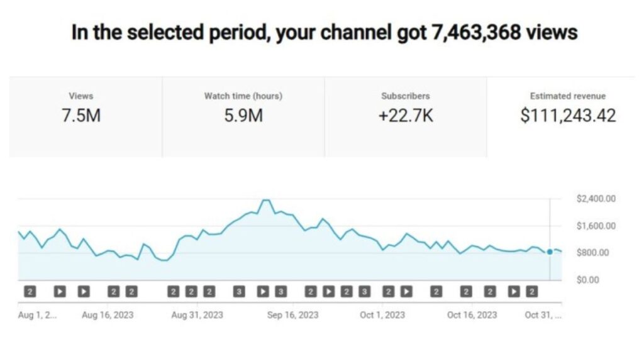Select the '2' marker directly above Oct 16

point(466,292)
